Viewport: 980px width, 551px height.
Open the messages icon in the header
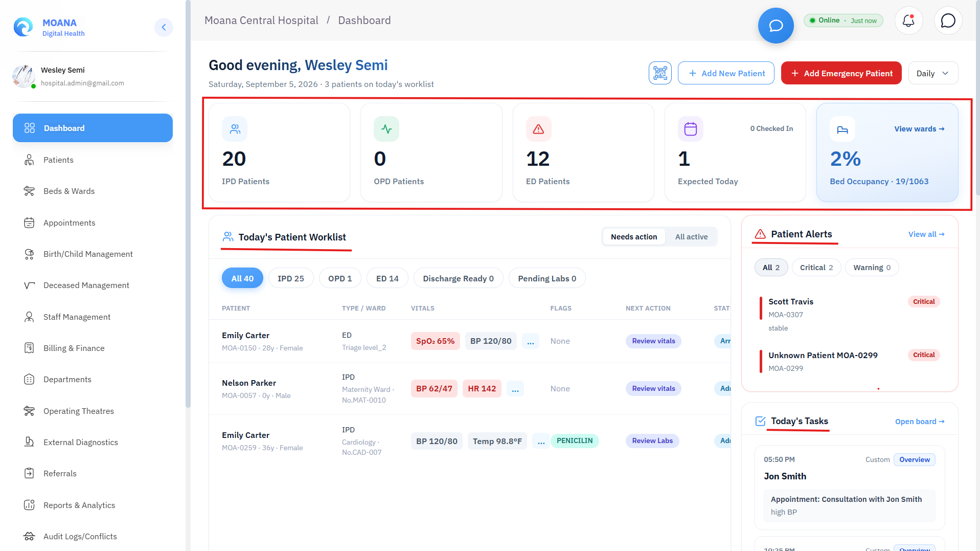coord(948,20)
